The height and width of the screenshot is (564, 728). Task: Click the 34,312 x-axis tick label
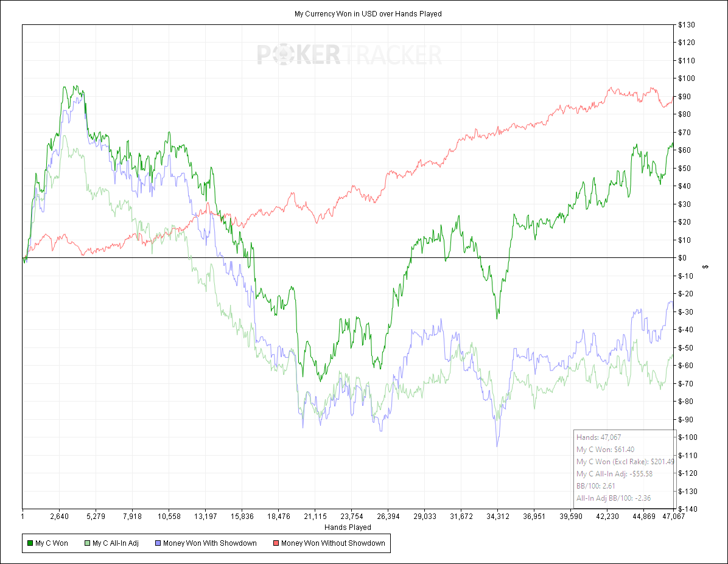click(498, 517)
